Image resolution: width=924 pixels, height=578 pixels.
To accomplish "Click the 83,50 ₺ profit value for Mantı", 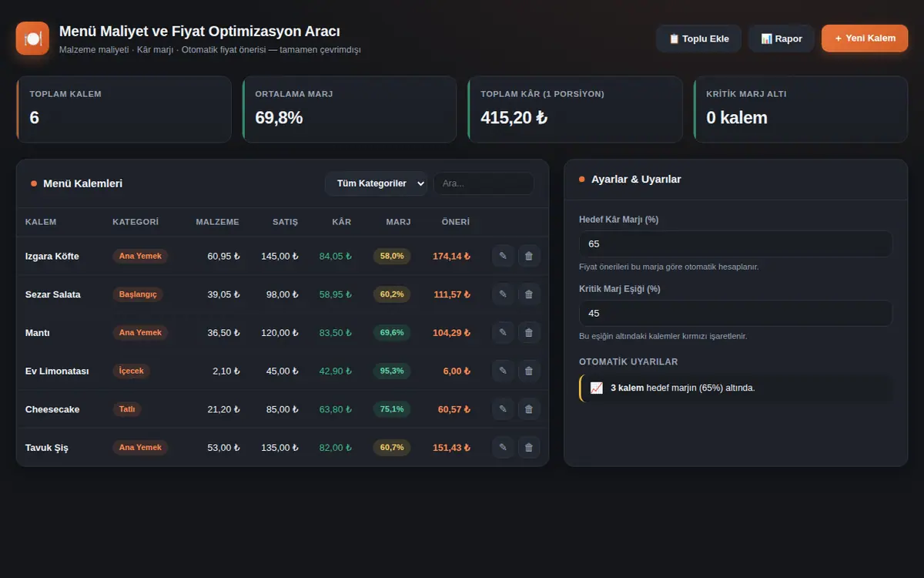I will (335, 333).
